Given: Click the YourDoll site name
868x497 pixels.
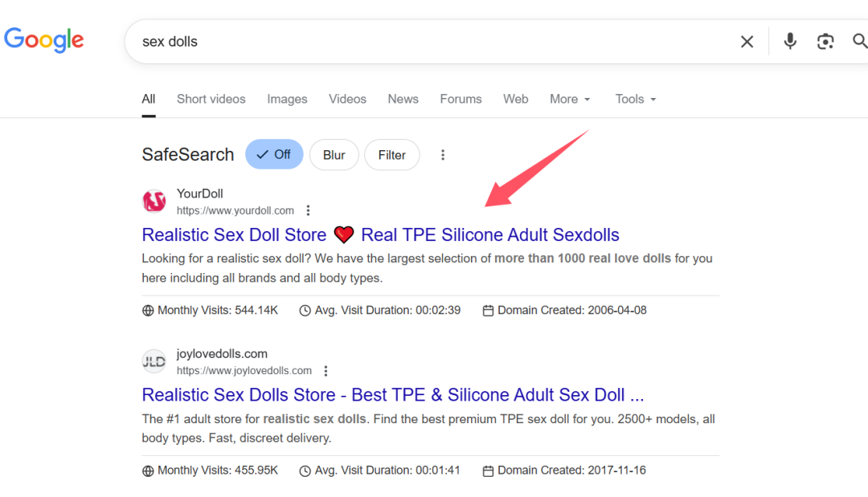Looking at the screenshot, I should point(200,194).
